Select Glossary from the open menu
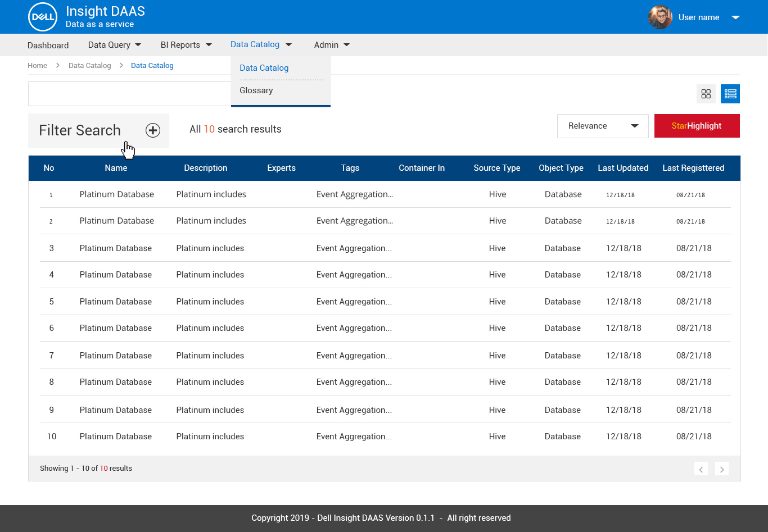Screen dimensions: 768x532 [256, 90]
